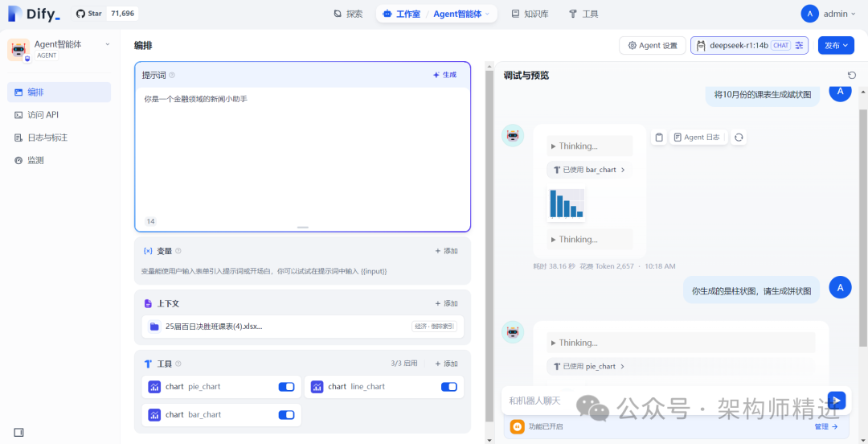Open the generated bar chart thumbnail

(567, 204)
